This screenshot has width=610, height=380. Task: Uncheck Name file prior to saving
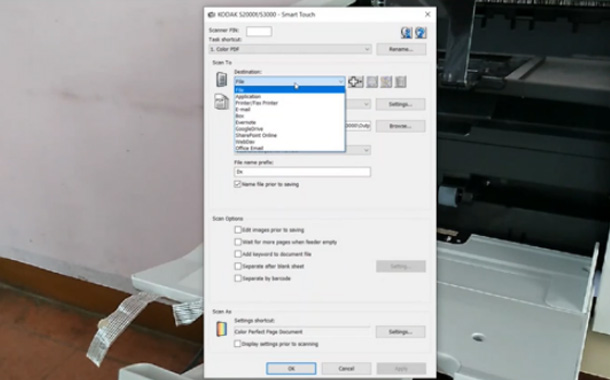238,184
